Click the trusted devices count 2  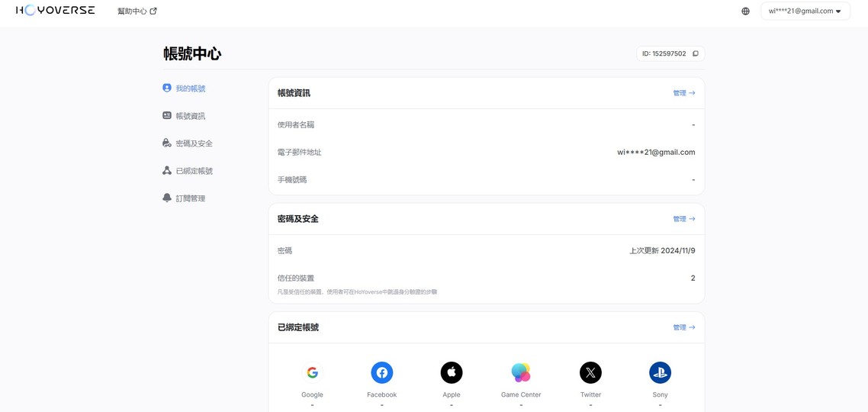pos(693,278)
